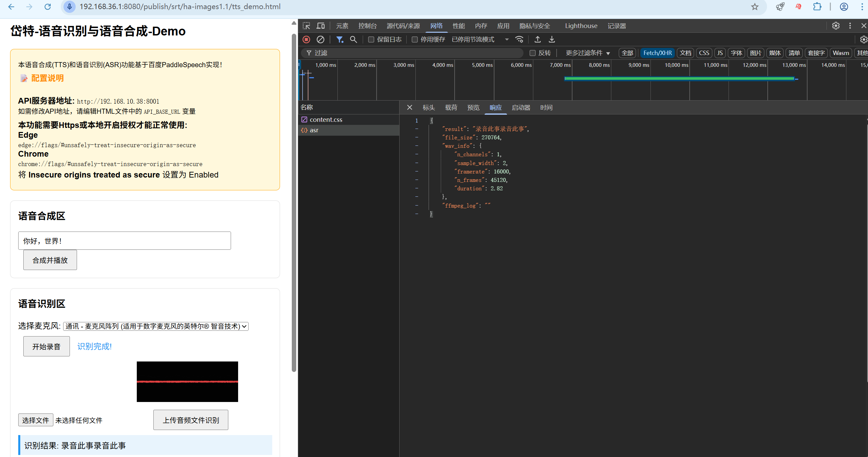Expand the 更多过滤条件 dropdown
Viewport: 868px width, 457px height.
588,53
